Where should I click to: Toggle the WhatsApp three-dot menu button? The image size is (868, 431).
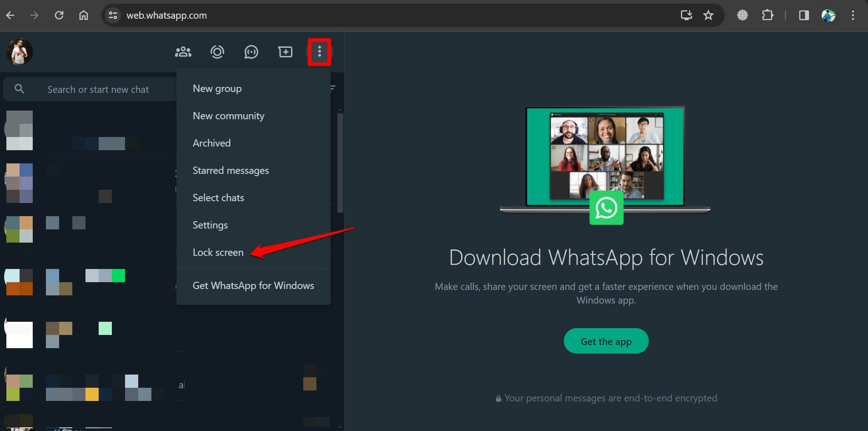pyautogui.click(x=319, y=52)
